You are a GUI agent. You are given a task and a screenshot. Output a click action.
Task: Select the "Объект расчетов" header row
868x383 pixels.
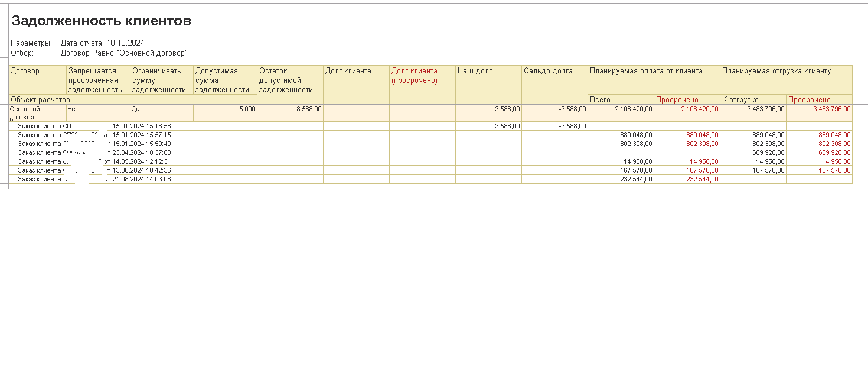40,100
